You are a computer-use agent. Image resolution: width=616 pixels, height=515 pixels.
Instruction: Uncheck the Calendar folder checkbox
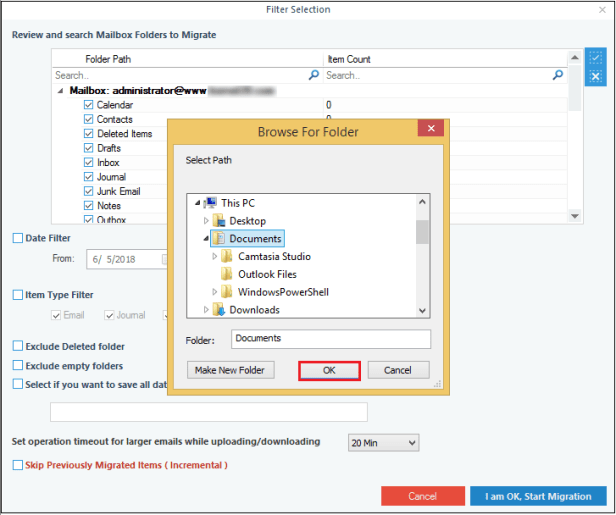click(x=89, y=105)
